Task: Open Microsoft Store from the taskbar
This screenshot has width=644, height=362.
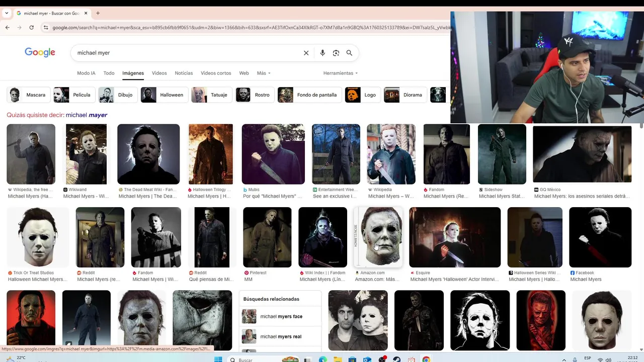Action: pos(351,359)
